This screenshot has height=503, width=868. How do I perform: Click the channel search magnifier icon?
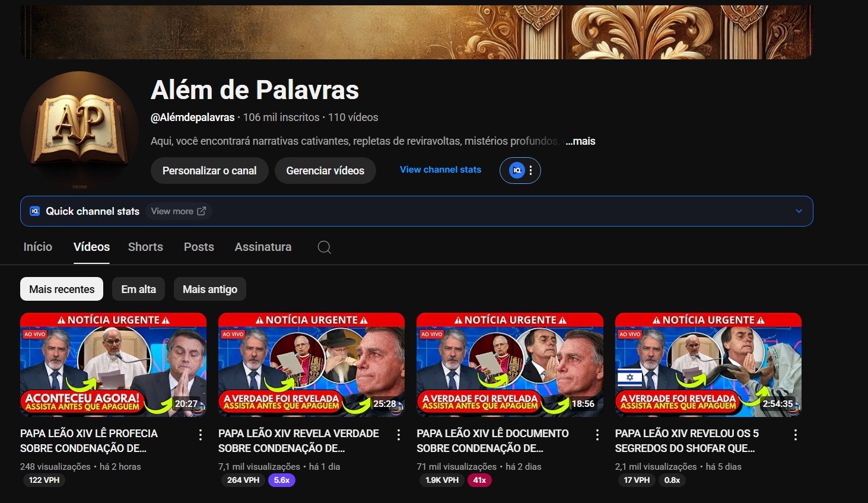[x=324, y=247]
